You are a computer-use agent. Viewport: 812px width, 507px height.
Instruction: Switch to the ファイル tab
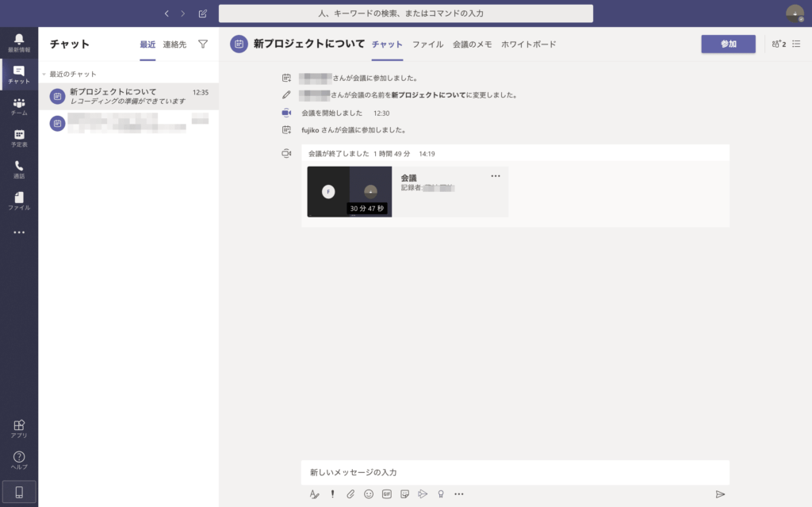[427, 45]
